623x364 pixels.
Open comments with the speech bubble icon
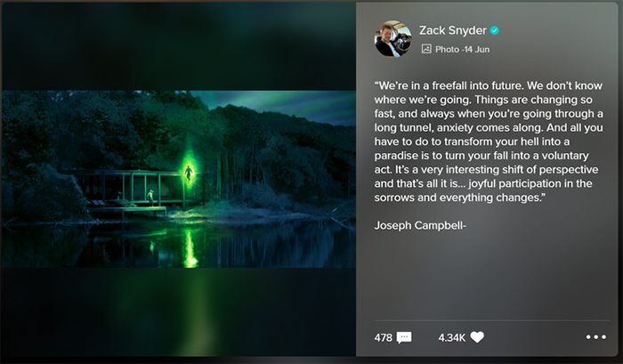coord(404,337)
